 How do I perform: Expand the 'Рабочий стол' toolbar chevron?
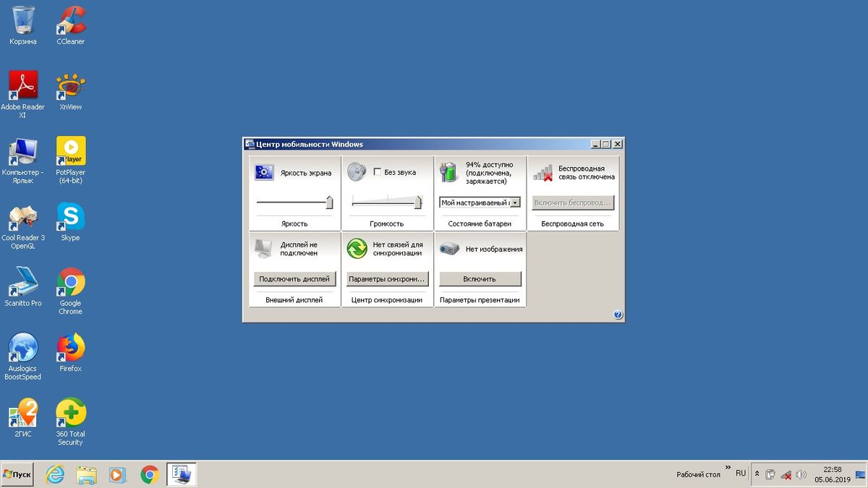point(728,468)
